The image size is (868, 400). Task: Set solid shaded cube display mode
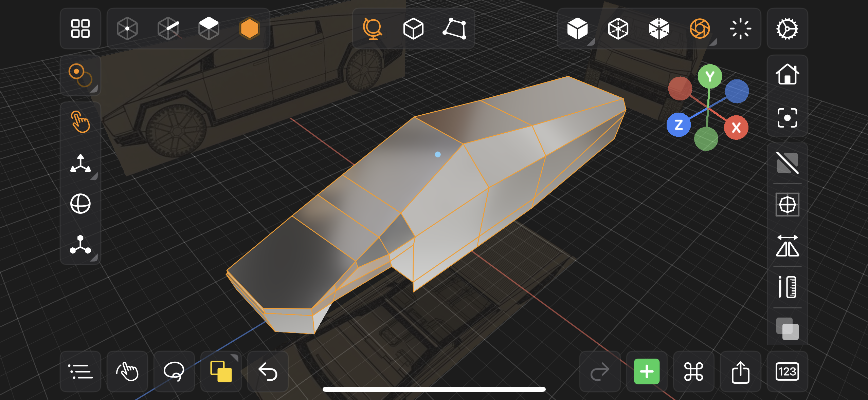click(577, 28)
